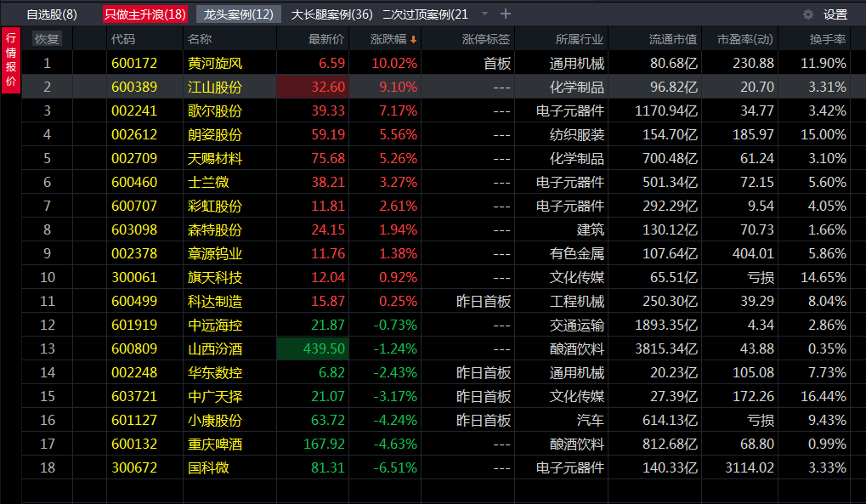This screenshot has width=866, height=504.
Task: Click the sort arrow on 涨跌幅 column
Action: click(413, 40)
